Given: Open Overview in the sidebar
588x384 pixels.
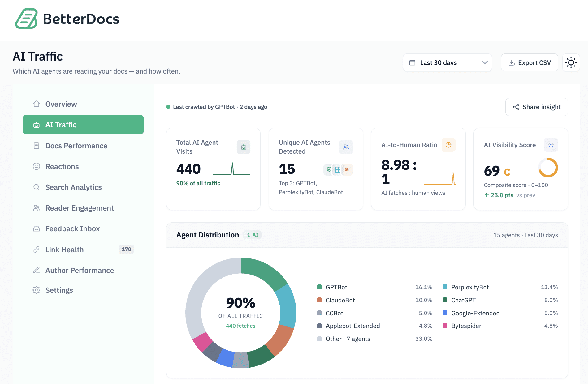Looking at the screenshot, I should click(x=83, y=104).
